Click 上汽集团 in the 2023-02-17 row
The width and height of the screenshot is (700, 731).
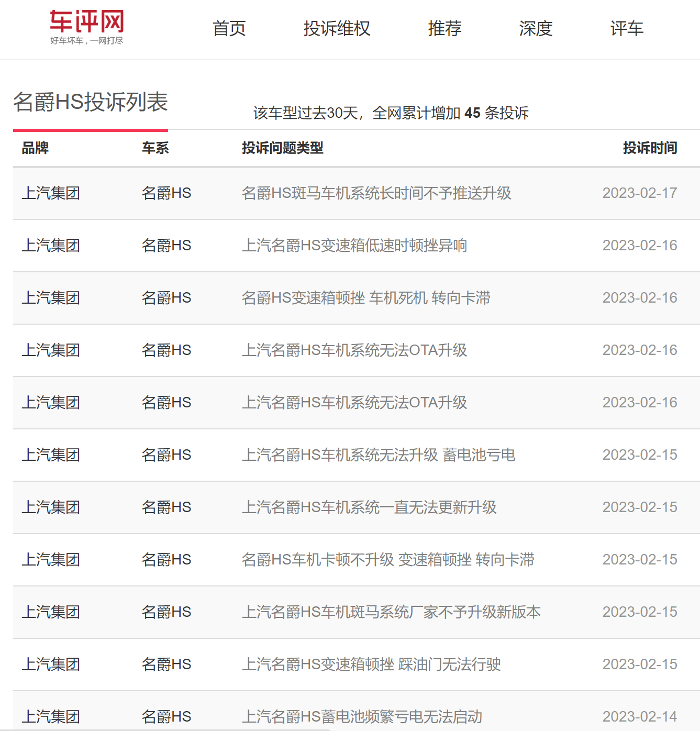[x=51, y=193]
